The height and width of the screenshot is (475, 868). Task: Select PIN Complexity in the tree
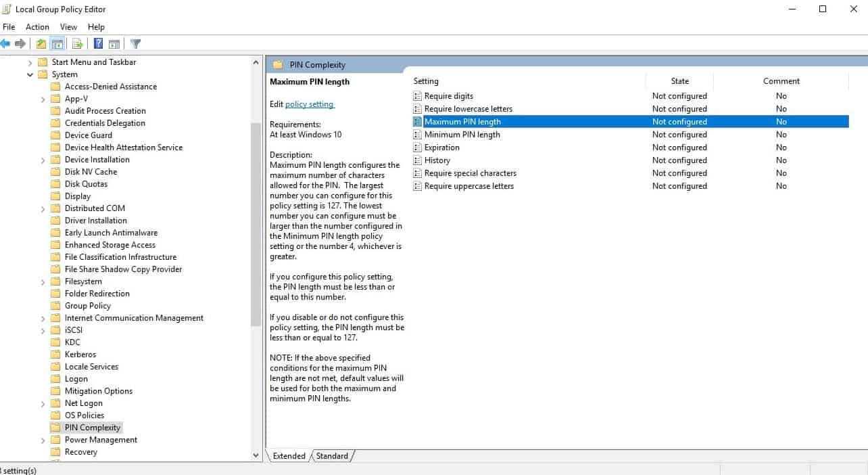coord(93,428)
